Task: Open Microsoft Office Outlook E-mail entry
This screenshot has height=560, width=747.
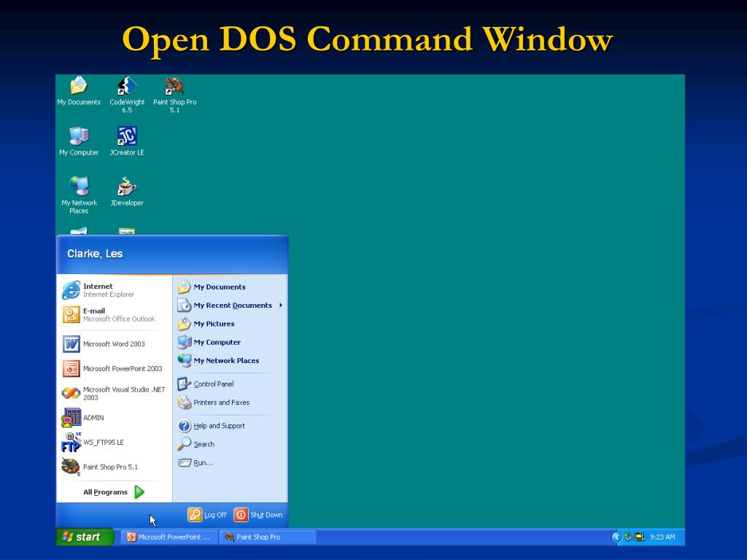Action: click(115, 315)
